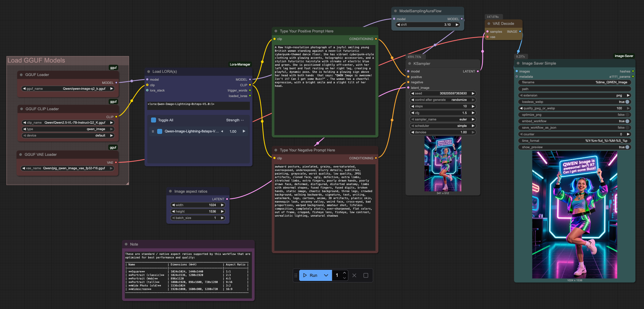
Task: Disable the Qwen-Image-Lightning-8steps LoRA checkbox
Action: (x=160, y=132)
